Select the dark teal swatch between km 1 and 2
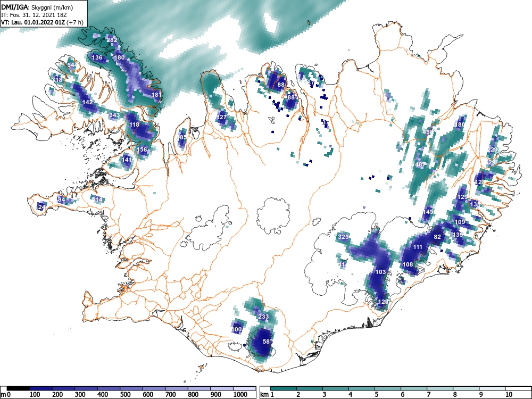The image size is (532, 399). coord(284,388)
